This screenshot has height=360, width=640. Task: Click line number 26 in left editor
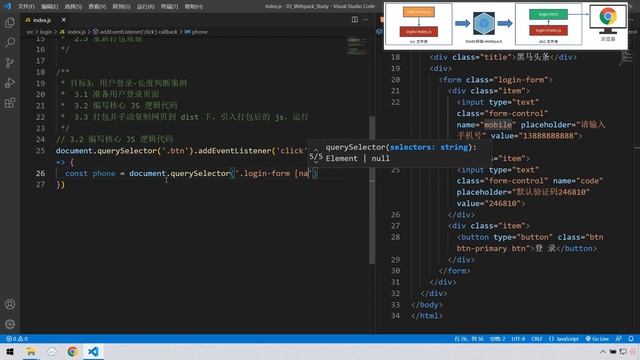[40, 173]
